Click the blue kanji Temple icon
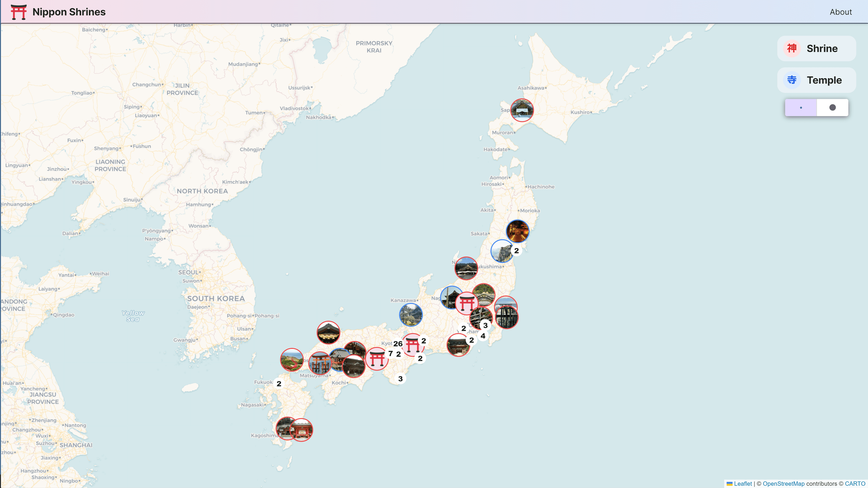 tap(792, 80)
